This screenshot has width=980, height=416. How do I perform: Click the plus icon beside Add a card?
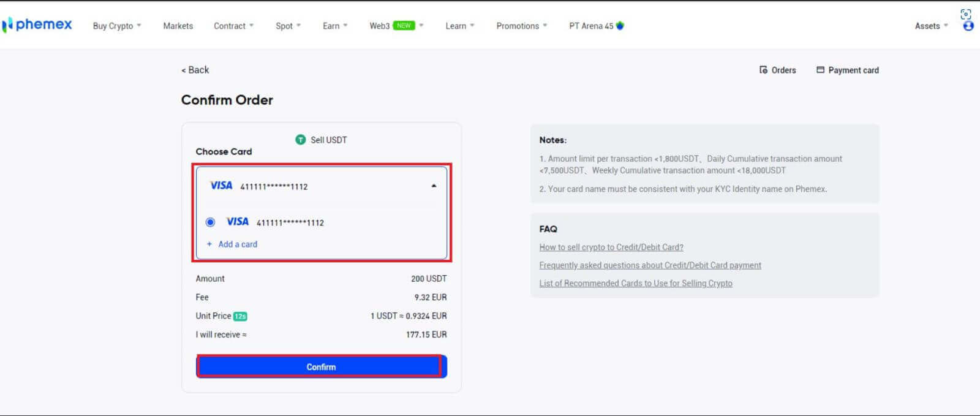click(x=209, y=244)
